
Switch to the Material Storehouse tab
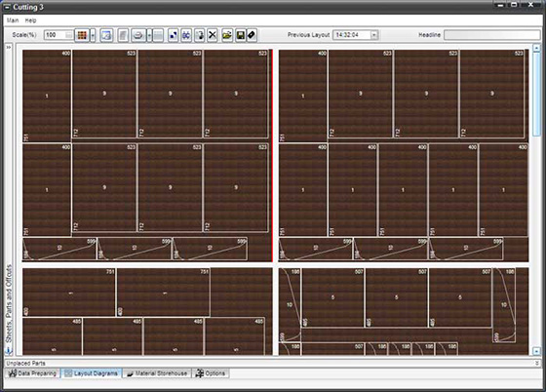point(157,373)
